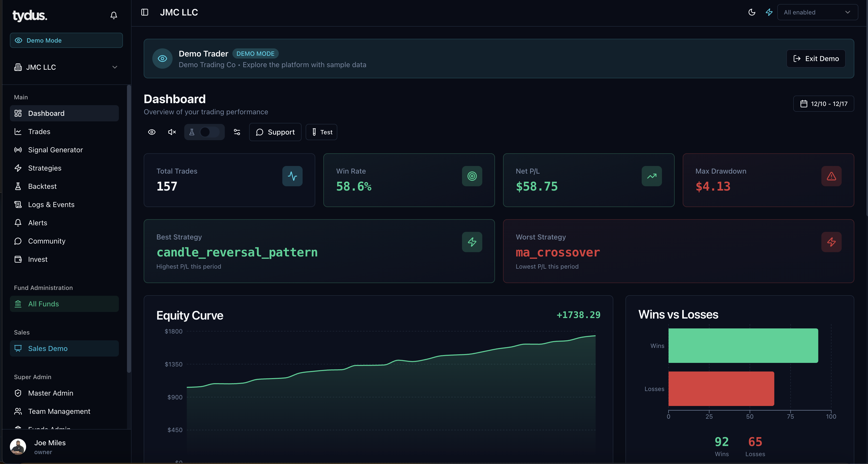Click the Joe Miles profile avatar
This screenshot has height=464, width=868.
click(18, 447)
